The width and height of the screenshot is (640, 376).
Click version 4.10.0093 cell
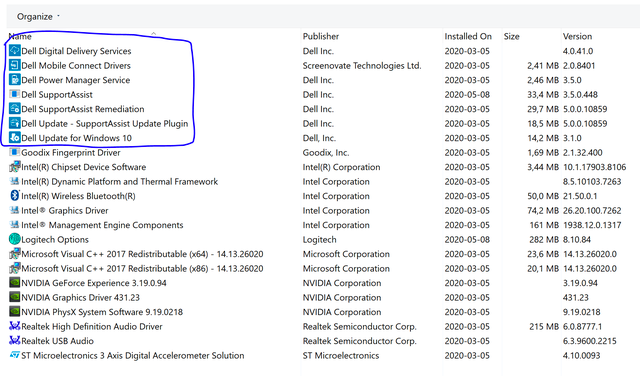(582, 356)
